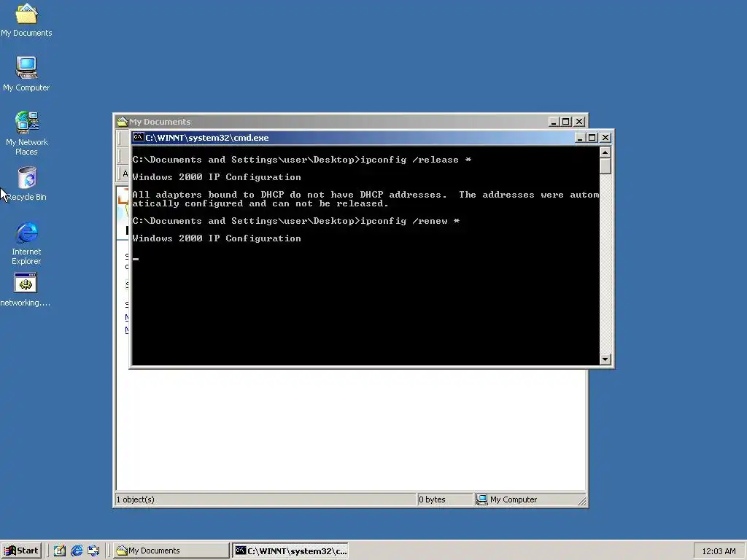Close the cmd.exe window

pos(605,138)
